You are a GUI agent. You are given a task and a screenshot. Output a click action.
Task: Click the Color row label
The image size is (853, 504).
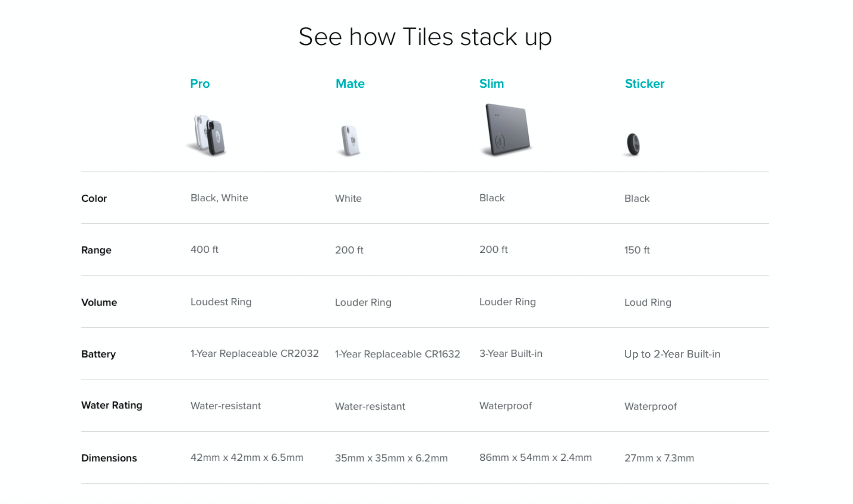point(94,199)
